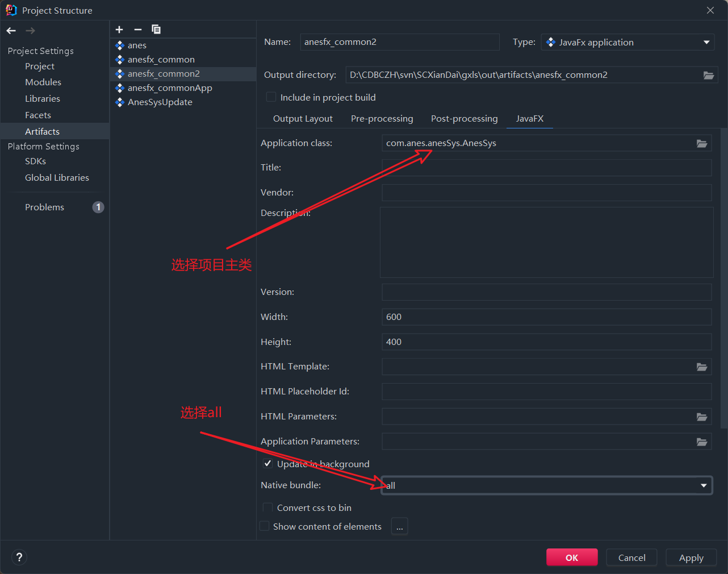Click the forward navigation arrow

pyautogui.click(x=30, y=31)
